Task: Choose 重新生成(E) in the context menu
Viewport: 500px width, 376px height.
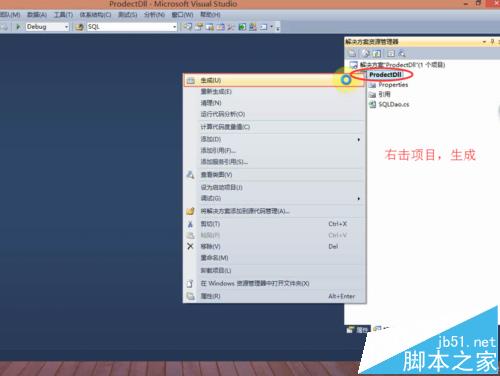Action: [x=275, y=92]
